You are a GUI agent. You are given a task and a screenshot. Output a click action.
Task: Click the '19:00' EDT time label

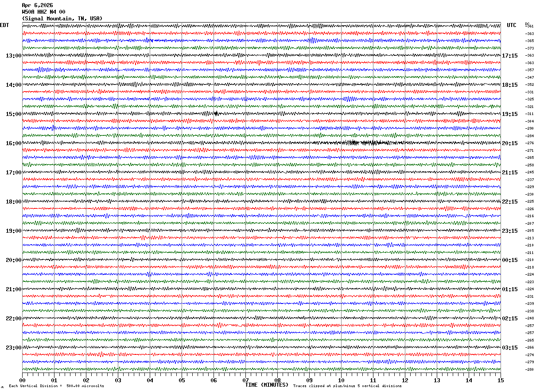pos(13,231)
